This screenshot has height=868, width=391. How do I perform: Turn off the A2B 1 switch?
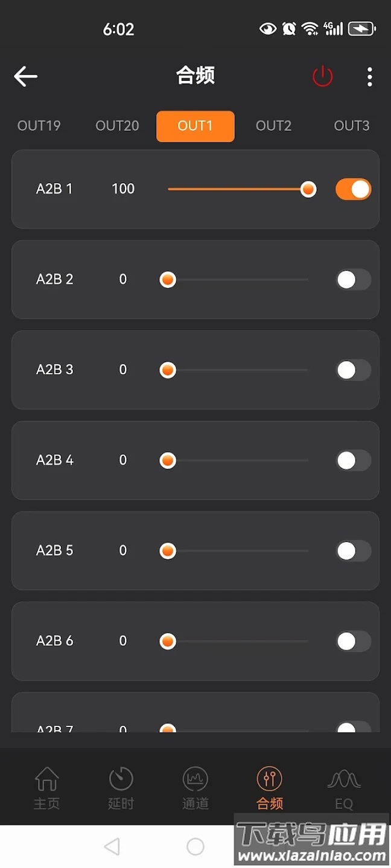[353, 189]
